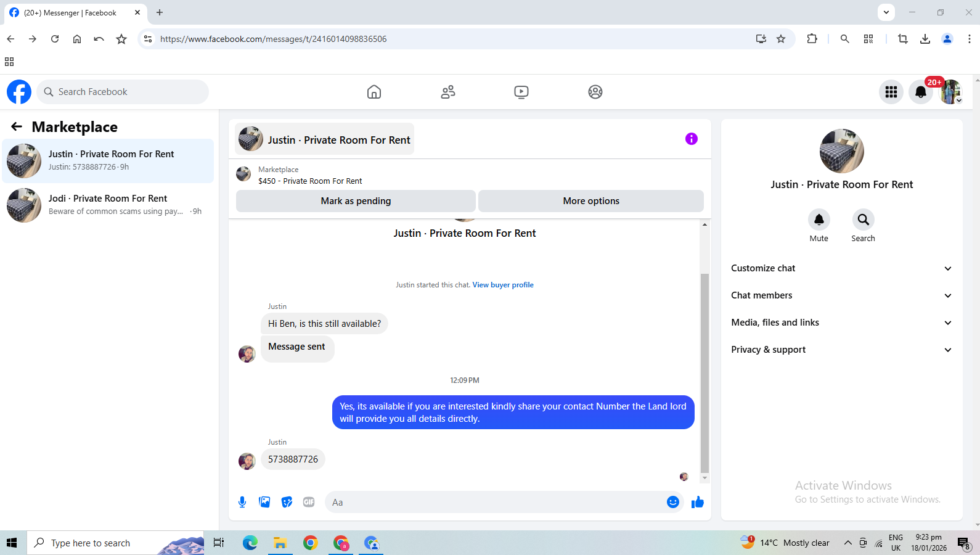Click the scroll-down arrow of the chat

pos(704,478)
